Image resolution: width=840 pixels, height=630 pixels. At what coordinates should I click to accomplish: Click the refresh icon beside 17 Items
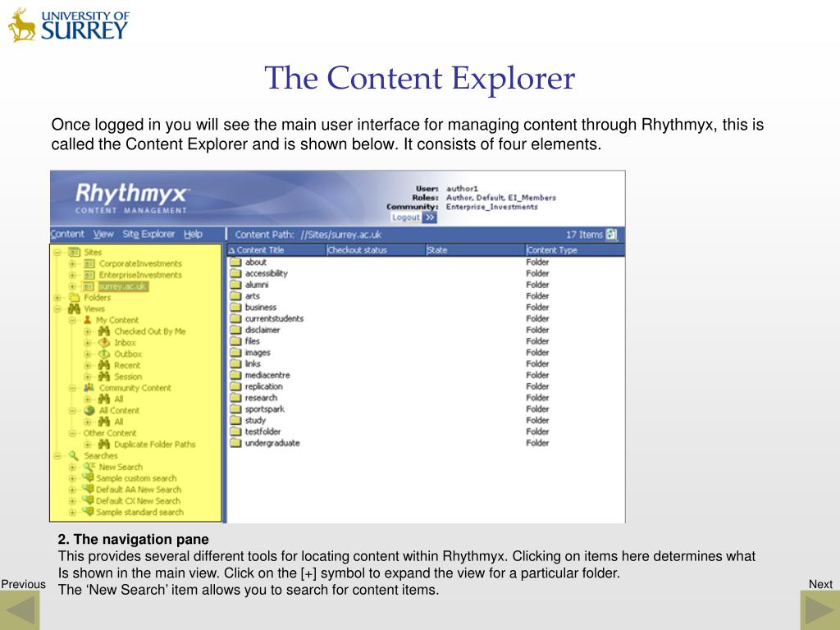tap(611, 235)
